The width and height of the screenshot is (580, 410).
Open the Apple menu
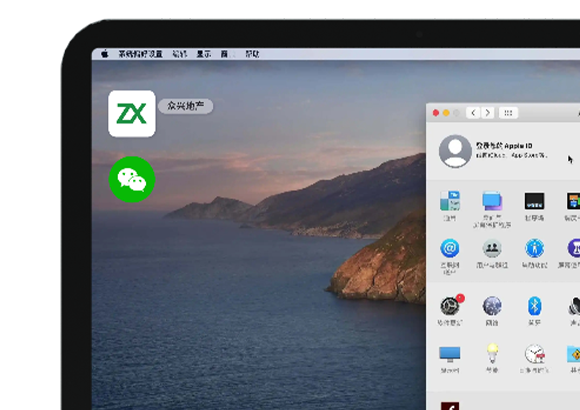(105, 54)
